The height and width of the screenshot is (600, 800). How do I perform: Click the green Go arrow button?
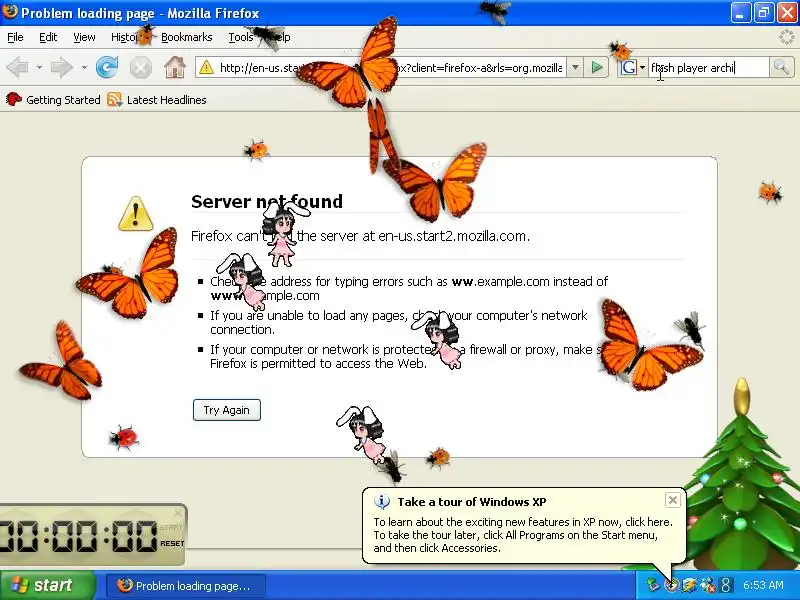click(x=596, y=67)
